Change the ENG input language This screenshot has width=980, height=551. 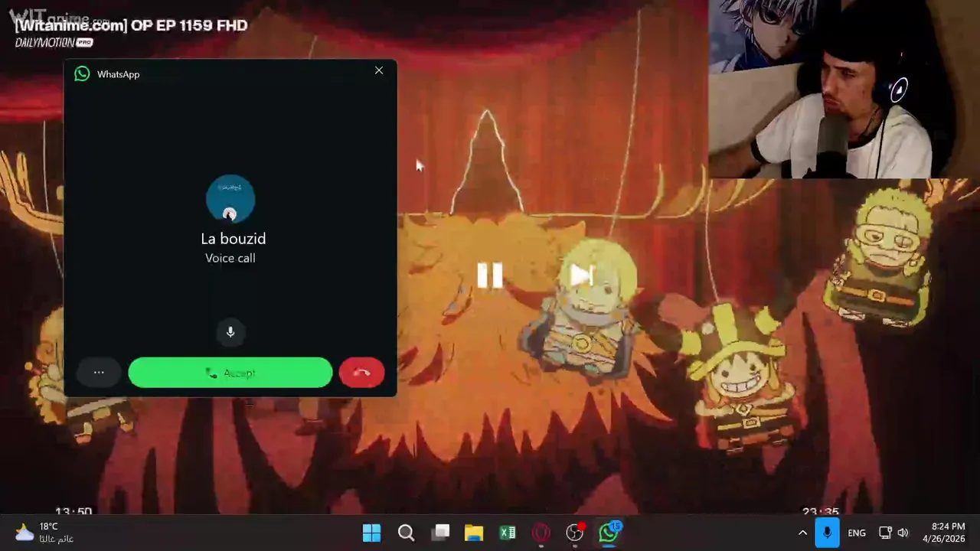[x=857, y=533]
